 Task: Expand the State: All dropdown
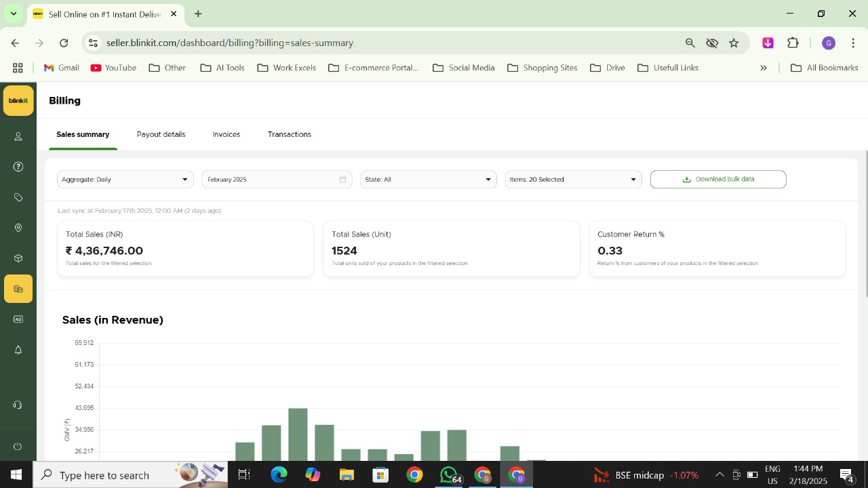click(428, 180)
